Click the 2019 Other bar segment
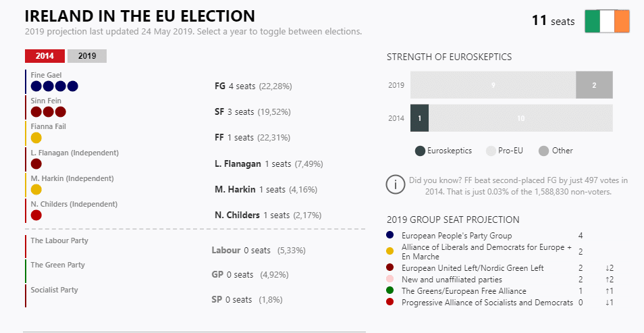This screenshot has height=333, width=644. [594, 85]
